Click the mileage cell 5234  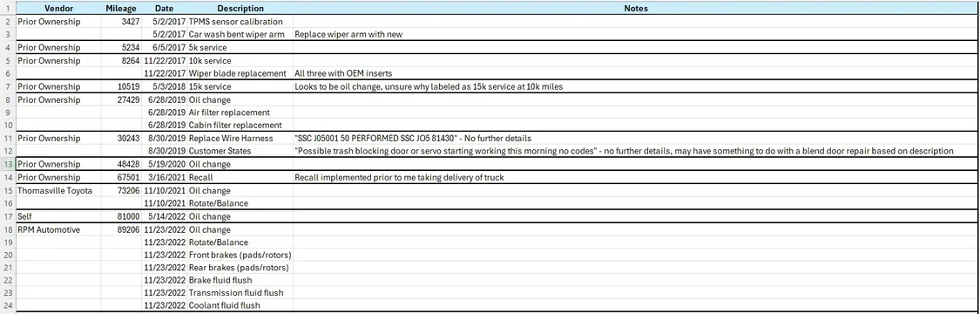(x=121, y=48)
